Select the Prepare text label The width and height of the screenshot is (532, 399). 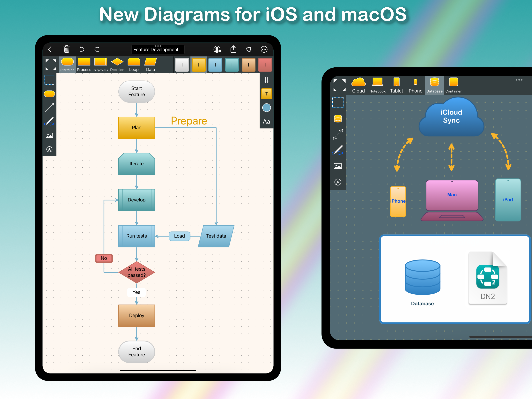[x=189, y=121]
